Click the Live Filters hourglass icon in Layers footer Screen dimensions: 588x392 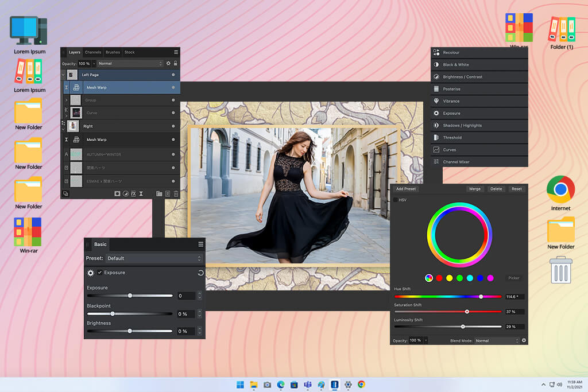(141, 194)
